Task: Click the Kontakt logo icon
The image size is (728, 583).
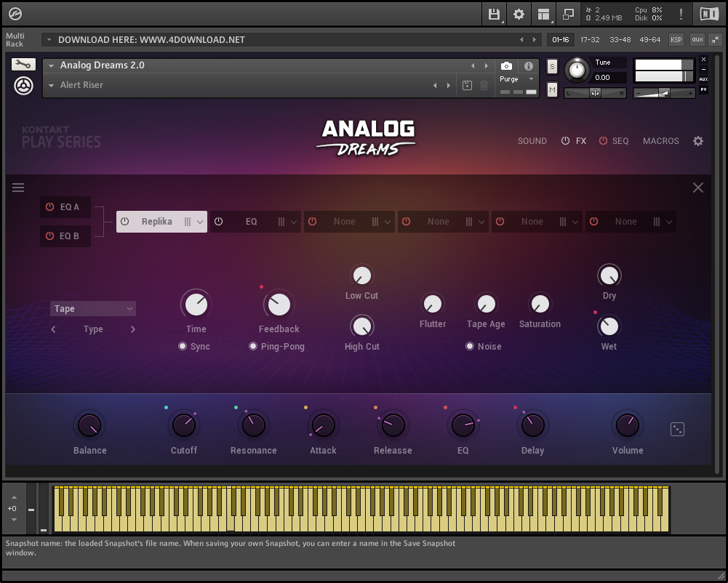Action: point(15,14)
